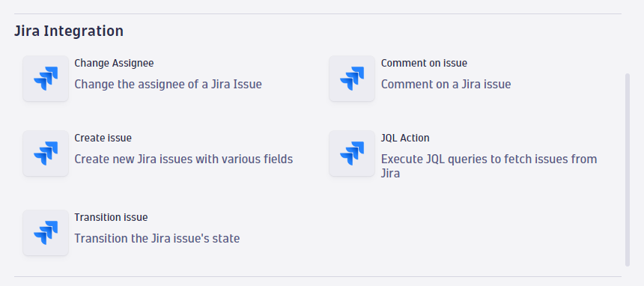Select the Jira icon for Comment on issue
Screen dimensions: 644x286
tap(352, 79)
